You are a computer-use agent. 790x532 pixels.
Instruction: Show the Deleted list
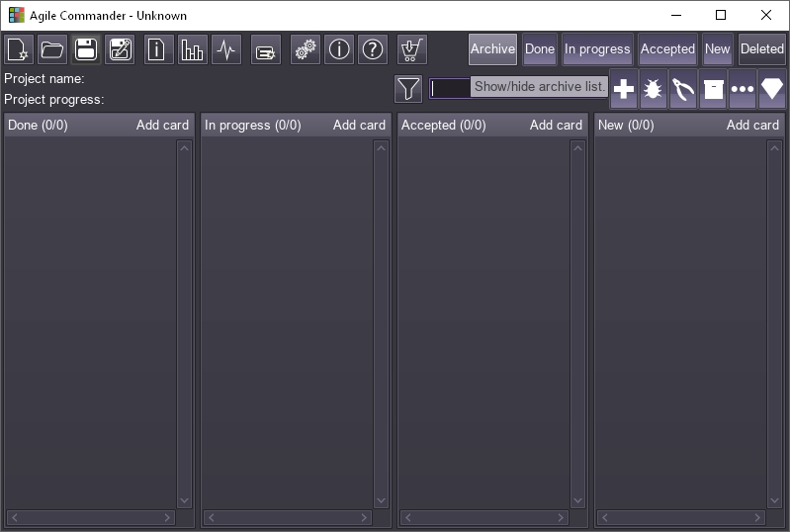point(761,48)
